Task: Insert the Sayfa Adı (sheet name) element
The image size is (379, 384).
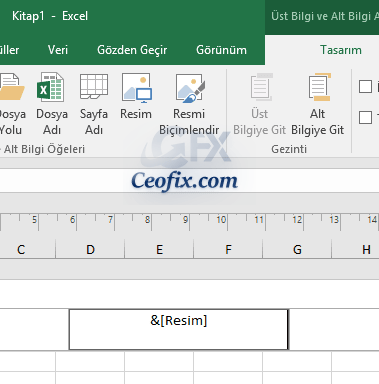Action: pyautogui.click(x=94, y=103)
